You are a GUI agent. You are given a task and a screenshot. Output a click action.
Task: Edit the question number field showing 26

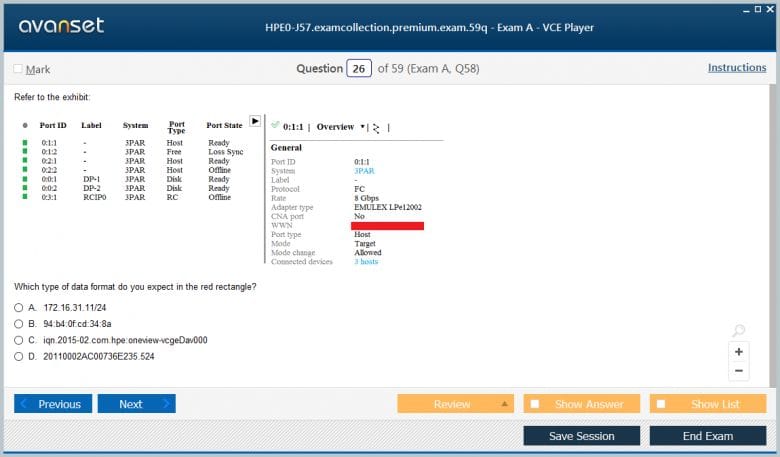click(x=359, y=69)
